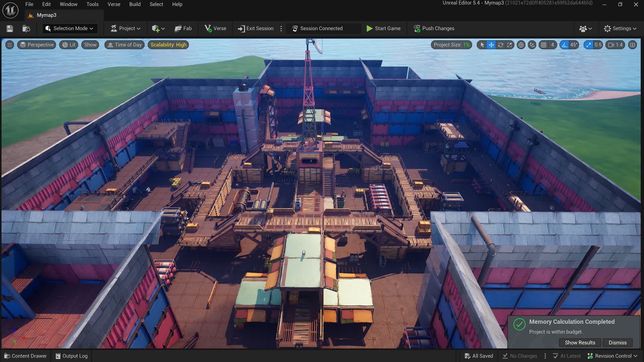
Task: Open the status bar three-dot options
Action: coord(545,356)
